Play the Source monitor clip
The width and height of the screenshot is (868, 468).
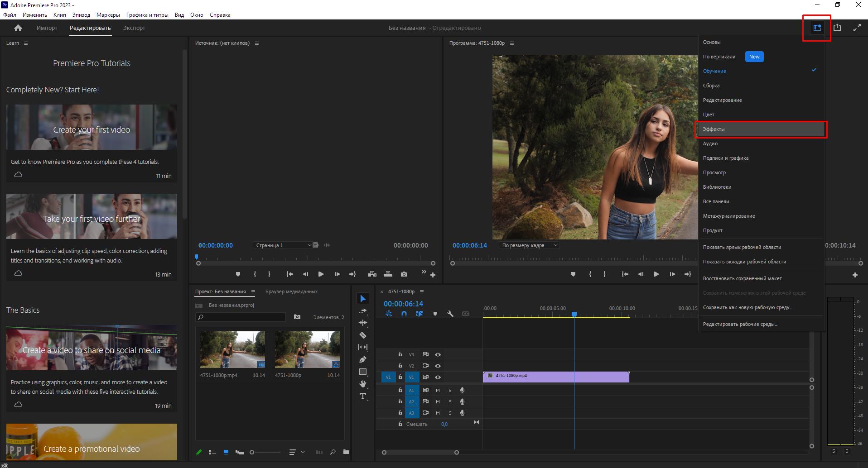[x=321, y=274]
